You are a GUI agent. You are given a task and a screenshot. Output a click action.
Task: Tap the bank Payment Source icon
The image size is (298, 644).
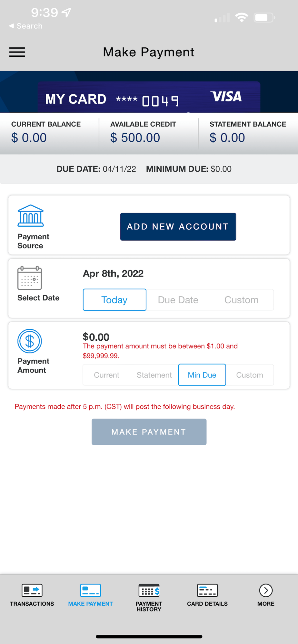pos(30,215)
